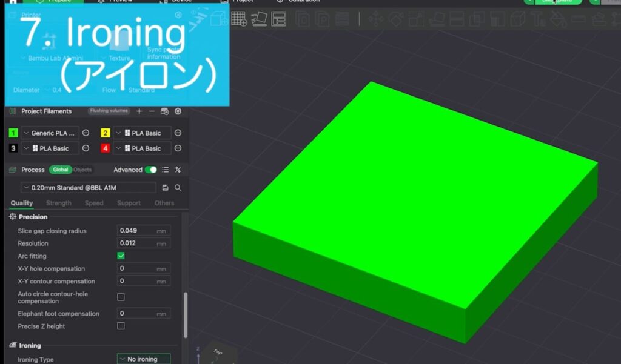Click the compare presets icon beside Advanced
The width and height of the screenshot is (621, 364).
tap(178, 170)
